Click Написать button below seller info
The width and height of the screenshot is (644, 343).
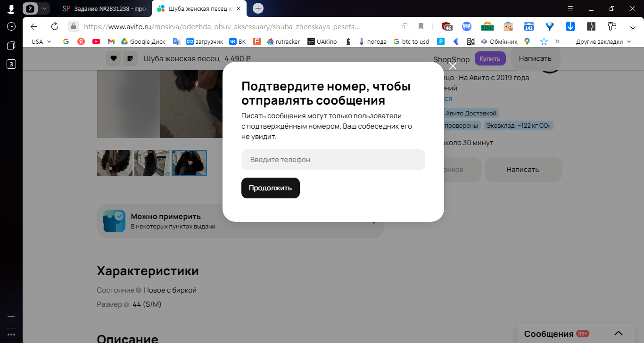tap(523, 170)
